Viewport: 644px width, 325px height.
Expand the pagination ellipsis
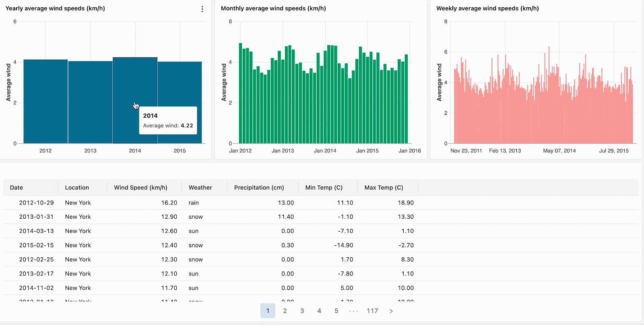tap(353, 311)
